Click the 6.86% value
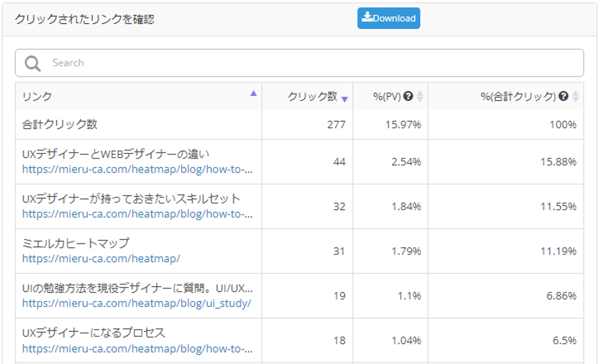Screen dimensions: 599x364 [561, 296]
